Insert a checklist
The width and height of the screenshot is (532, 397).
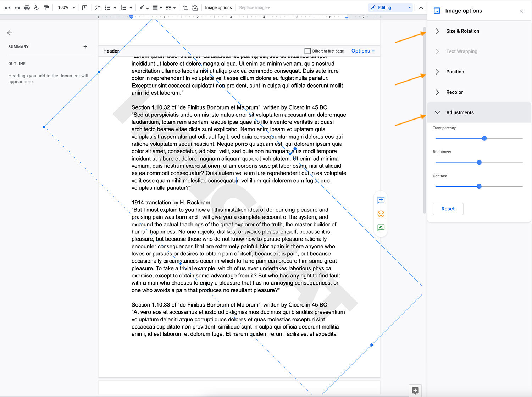point(97,7)
